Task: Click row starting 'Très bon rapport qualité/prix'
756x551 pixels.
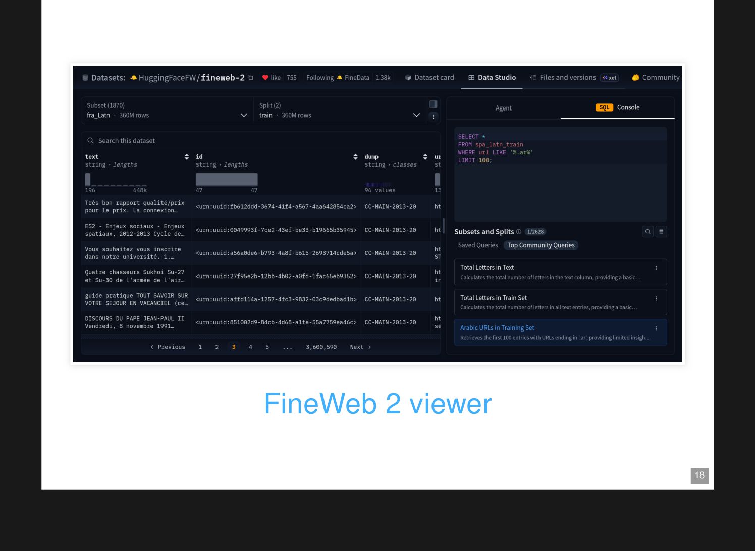Action: point(260,207)
